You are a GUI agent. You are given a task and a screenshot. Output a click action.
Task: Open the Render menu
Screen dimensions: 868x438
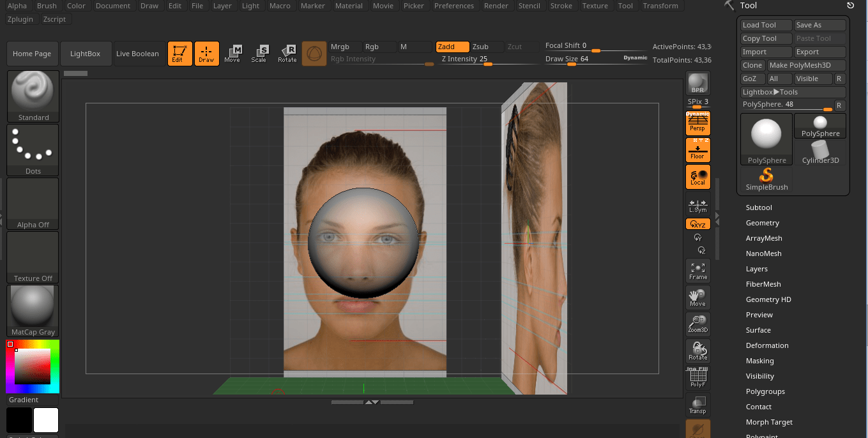(496, 6)
